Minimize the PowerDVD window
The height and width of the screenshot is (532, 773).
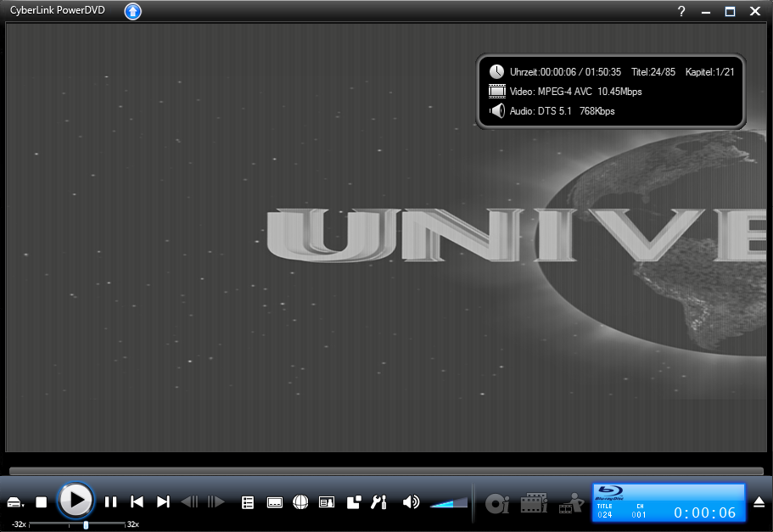point(706,12)
